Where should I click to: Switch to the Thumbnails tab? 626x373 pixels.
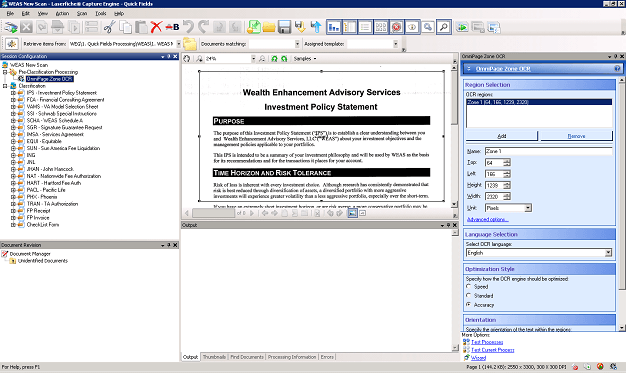(x=214, y=357)
